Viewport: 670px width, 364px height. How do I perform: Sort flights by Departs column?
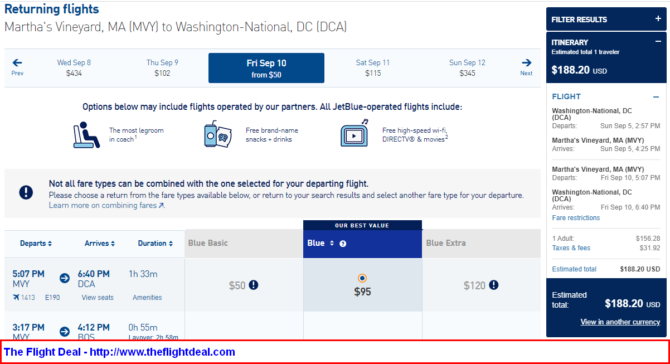[x=36, y=243]
